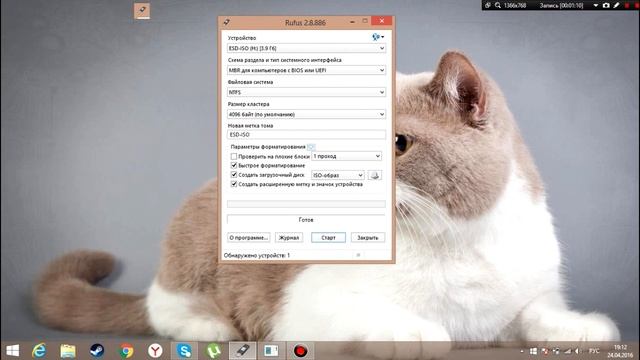Open the Размер кластера dropdown
Screen dimensions: 640x360
[306, 114]
